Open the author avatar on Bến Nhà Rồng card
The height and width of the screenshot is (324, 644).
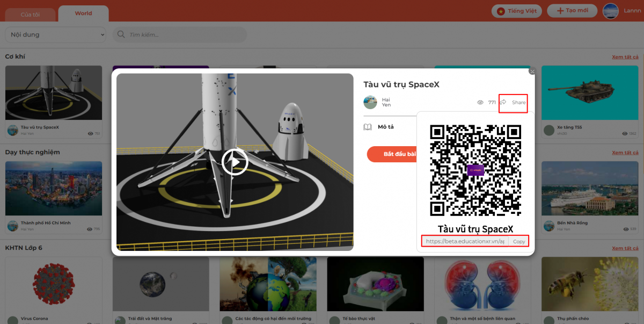pyautogui.click(x=549, y=226)
